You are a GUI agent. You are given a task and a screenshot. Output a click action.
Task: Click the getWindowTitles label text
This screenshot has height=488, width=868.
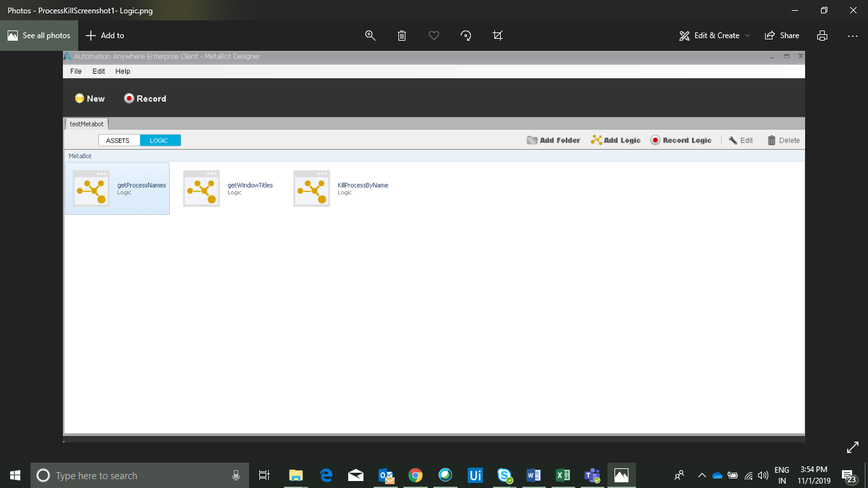coord(250,186)
